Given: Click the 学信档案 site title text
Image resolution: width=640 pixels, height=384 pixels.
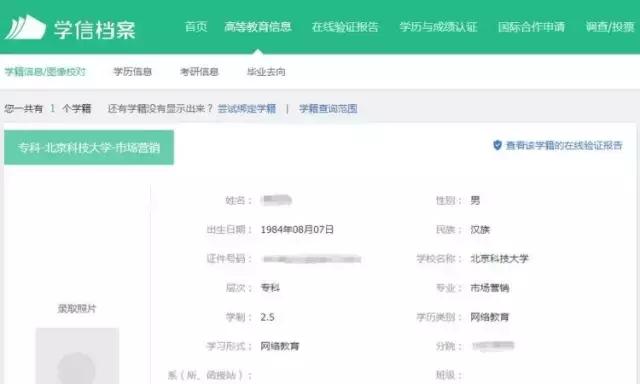Looking at the screenshot, I should pyautogui.click(x=94, y=29).
